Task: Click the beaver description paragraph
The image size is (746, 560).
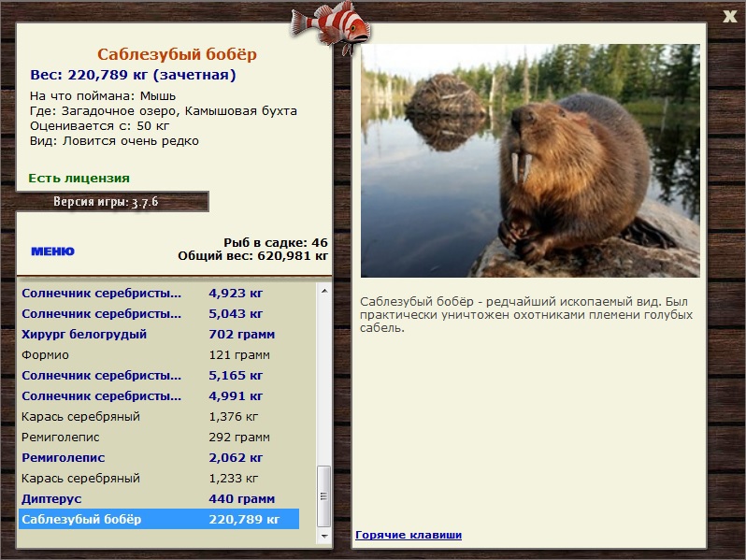Action: click(526, 315)
